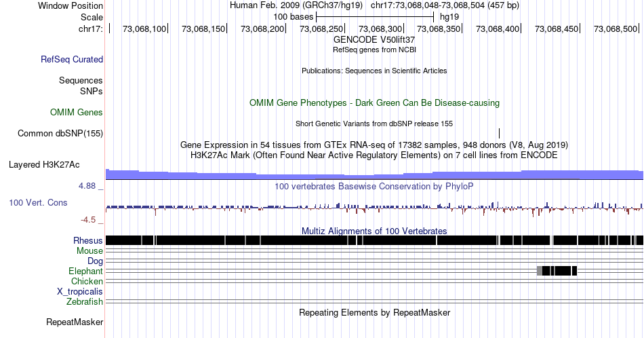Click position label 73,068,200
Image resolution: width=644 pixels, height=338 pixels.
point(262,29)
